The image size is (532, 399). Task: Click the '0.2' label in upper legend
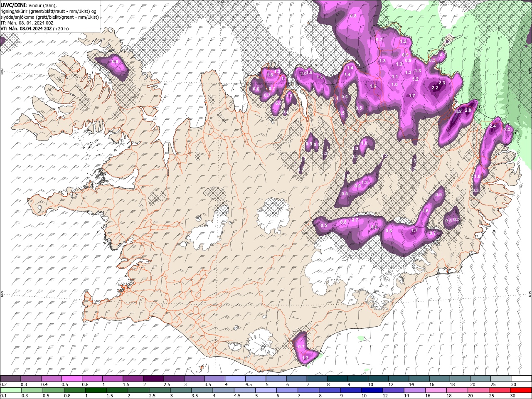(x=3, y=385)
